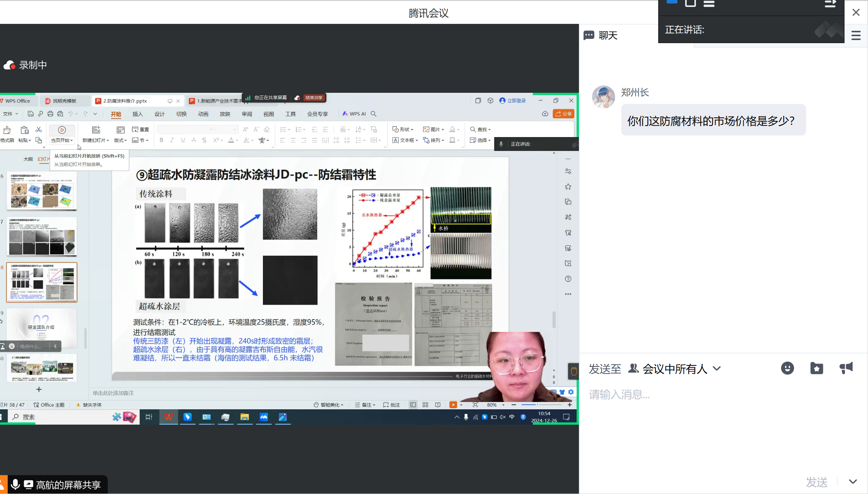Click the WPS icon in Windows taskbar

169,417
